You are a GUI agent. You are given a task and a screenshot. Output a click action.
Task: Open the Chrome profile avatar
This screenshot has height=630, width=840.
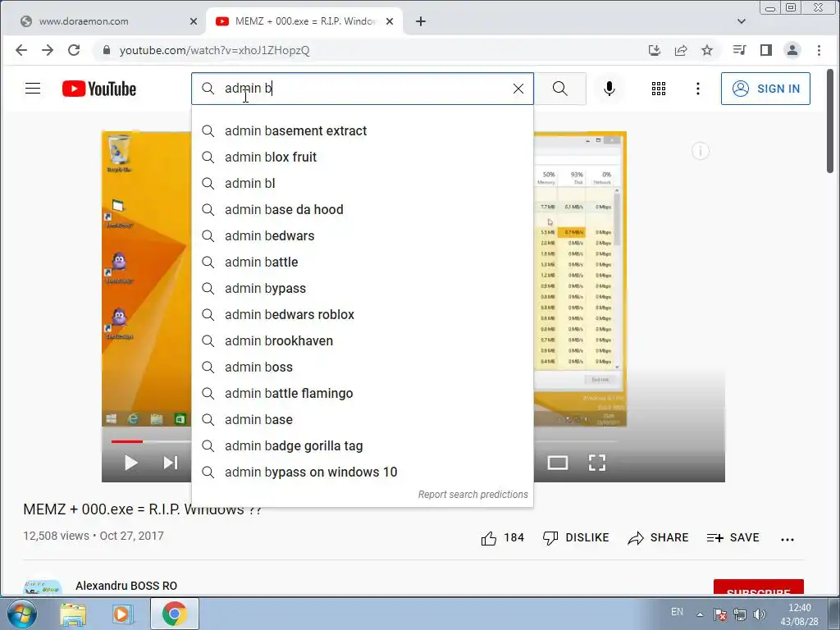[x=792, y=50]
